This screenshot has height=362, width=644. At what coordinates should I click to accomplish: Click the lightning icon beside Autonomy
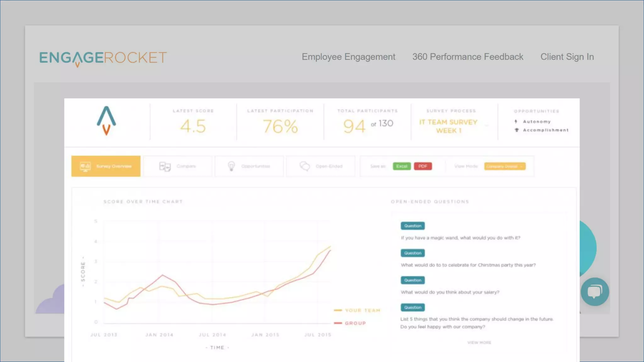(516, 122)
